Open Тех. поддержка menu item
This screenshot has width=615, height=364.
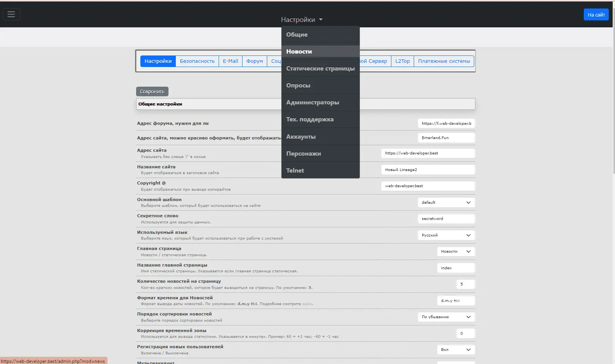point(320,119)
